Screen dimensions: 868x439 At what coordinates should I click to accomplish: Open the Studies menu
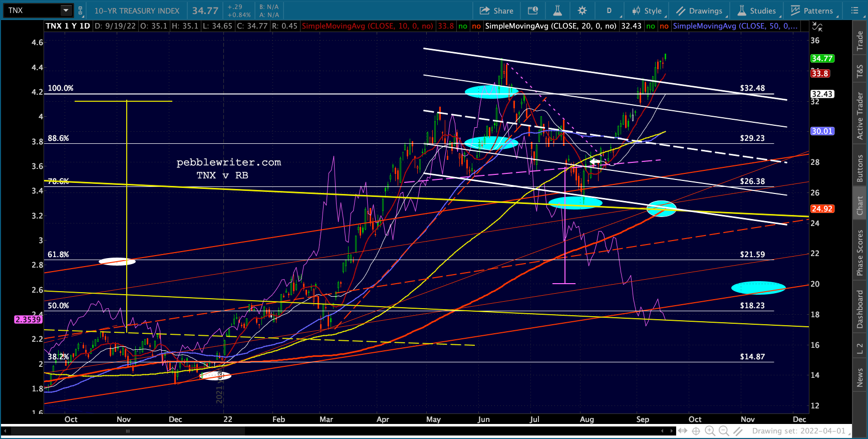pos(757,11)
